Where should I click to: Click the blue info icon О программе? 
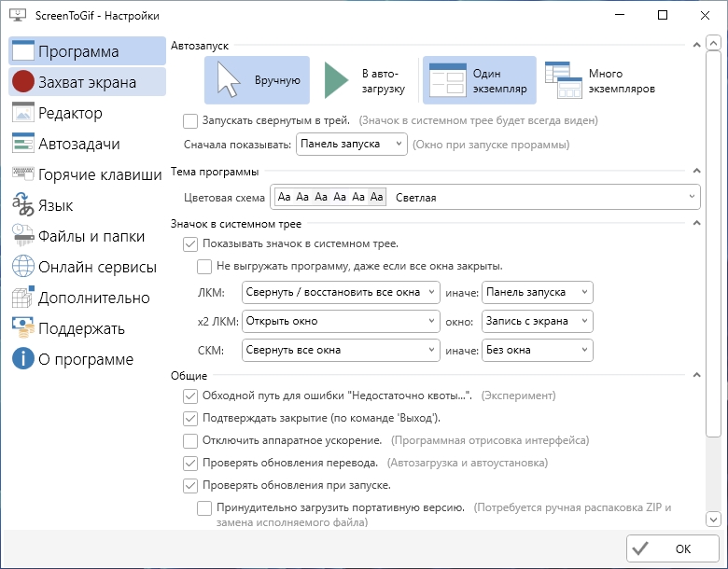click(x=22, y=358)
